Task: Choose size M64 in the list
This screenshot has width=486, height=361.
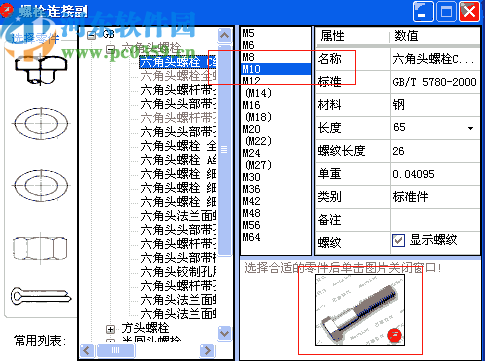Action: [x=251, y=237]
